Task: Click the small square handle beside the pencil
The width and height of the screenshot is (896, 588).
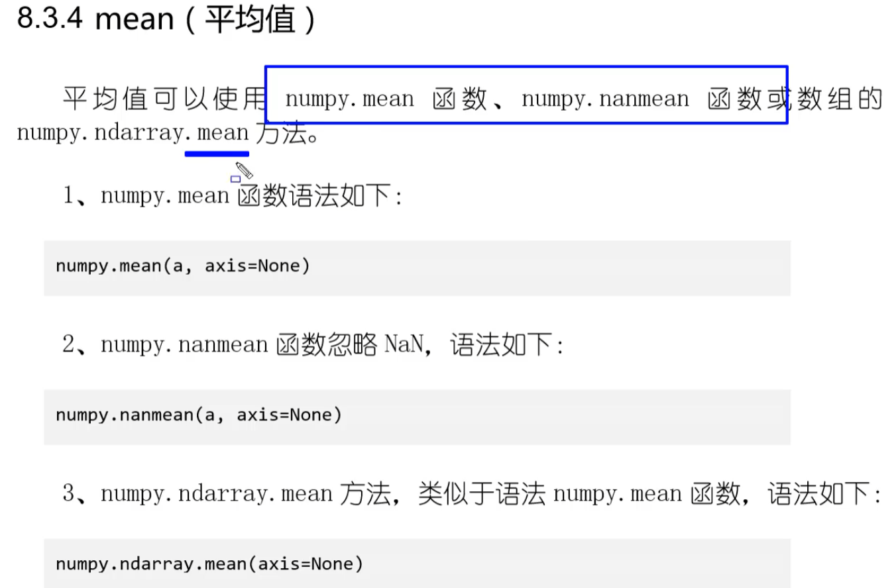Action: (235, 179)
